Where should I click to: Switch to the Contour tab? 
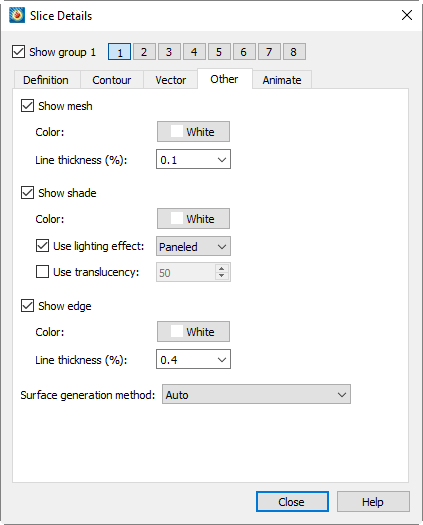112,80
